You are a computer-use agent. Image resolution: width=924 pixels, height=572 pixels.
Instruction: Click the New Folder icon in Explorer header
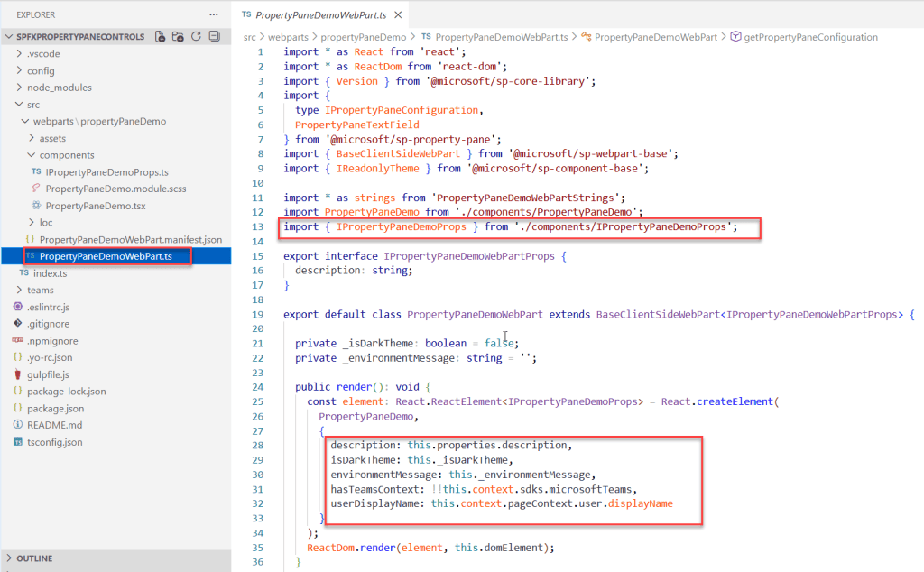(x=178, y=36)
